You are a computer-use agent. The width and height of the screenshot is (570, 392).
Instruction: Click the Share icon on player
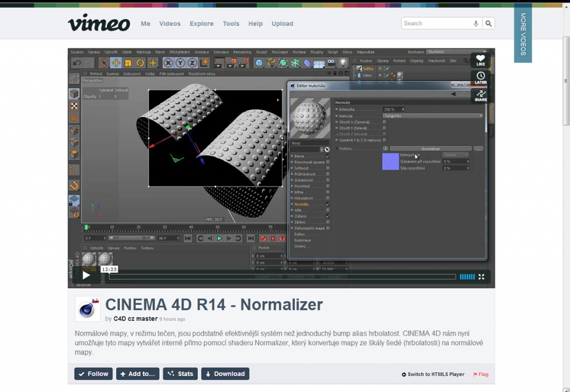pyautogui.click(x=480, y=96)
